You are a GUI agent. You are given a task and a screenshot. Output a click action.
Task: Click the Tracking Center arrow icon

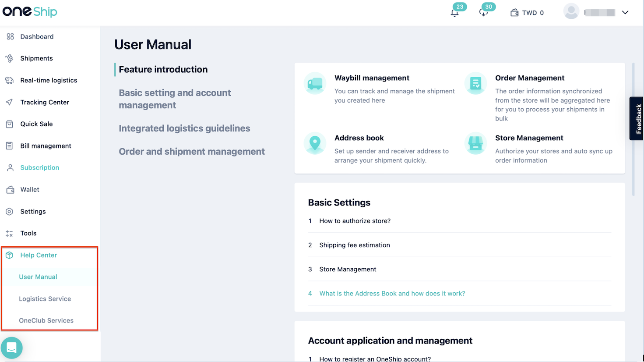10,102
